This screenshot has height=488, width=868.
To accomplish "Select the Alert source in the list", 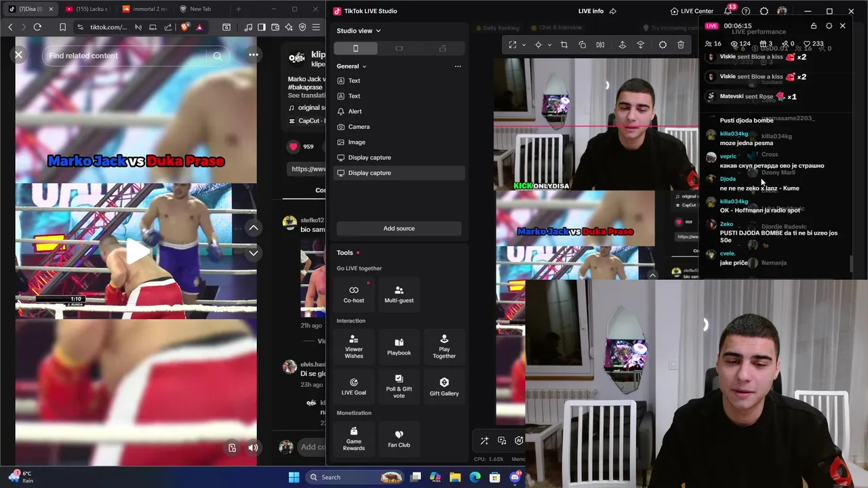I will (399, 111).
